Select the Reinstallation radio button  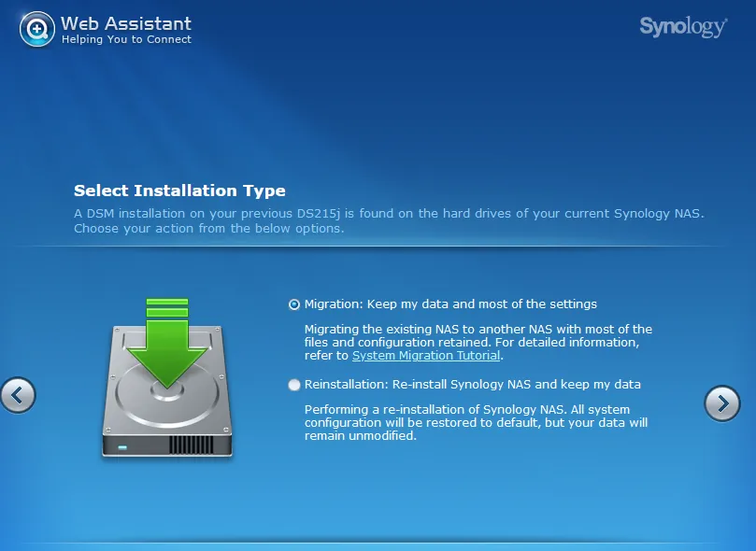(294, 385)
